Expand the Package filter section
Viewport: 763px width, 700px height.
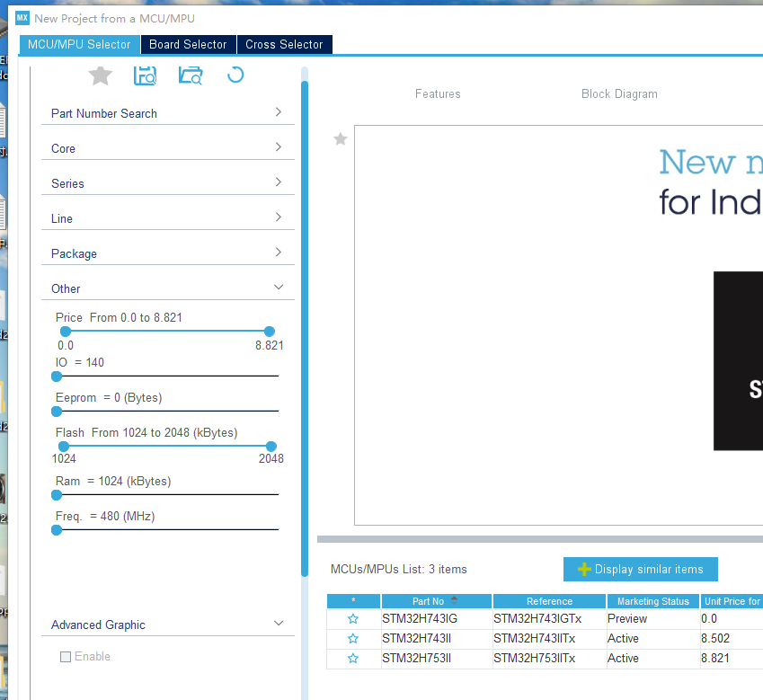click(x=168, y=253)
